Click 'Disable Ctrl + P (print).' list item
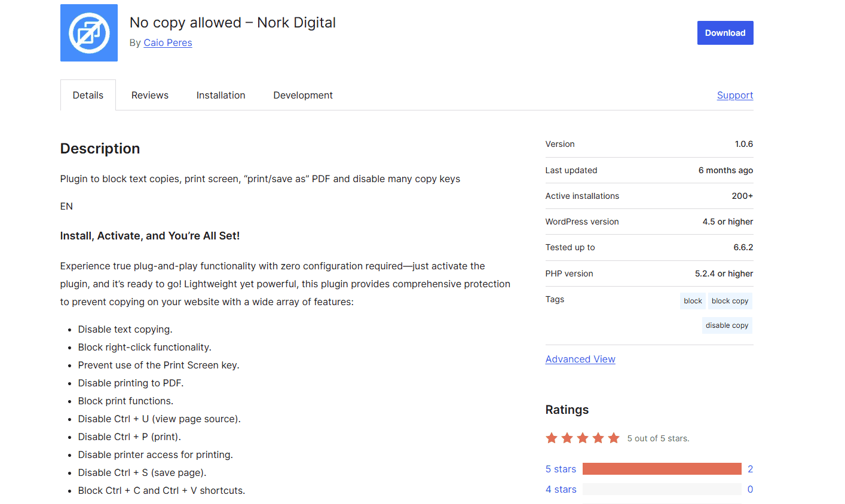The width and height of the screenshot is (845, 504). point(130,437)
